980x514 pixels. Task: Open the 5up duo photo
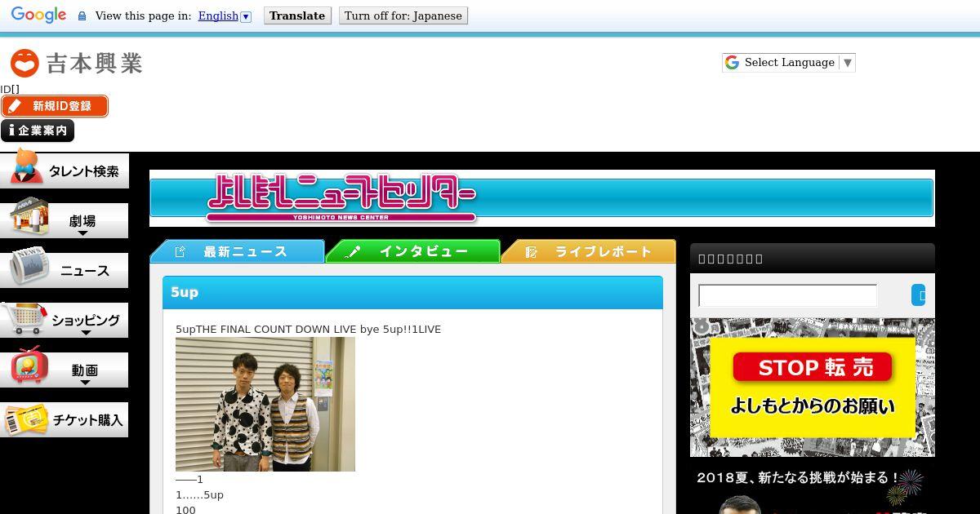coord(265,404)
